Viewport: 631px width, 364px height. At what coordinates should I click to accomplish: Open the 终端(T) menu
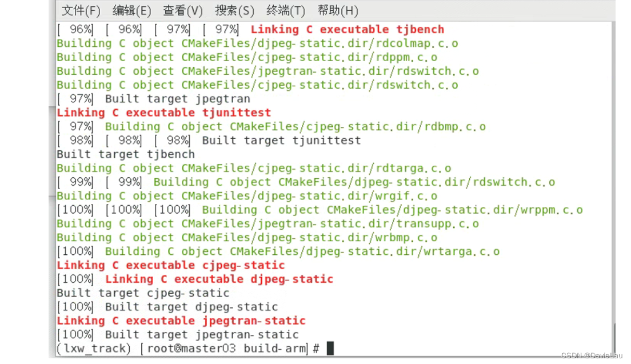coord(286,10)
